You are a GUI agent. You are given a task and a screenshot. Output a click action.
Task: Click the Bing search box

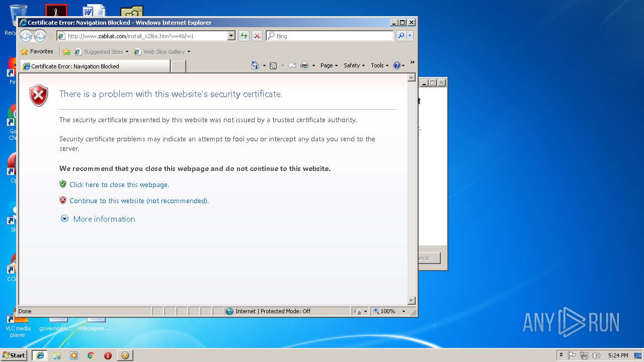coord(330,36)
